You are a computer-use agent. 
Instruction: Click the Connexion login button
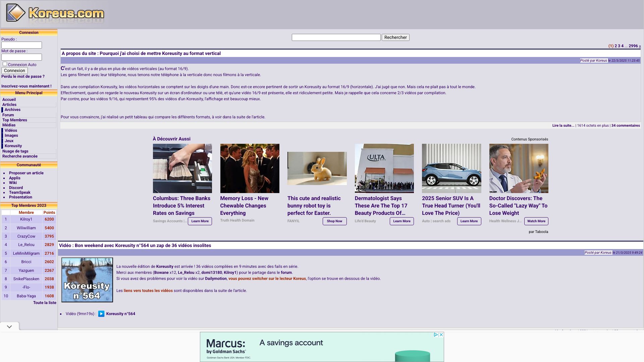point(14,71)
